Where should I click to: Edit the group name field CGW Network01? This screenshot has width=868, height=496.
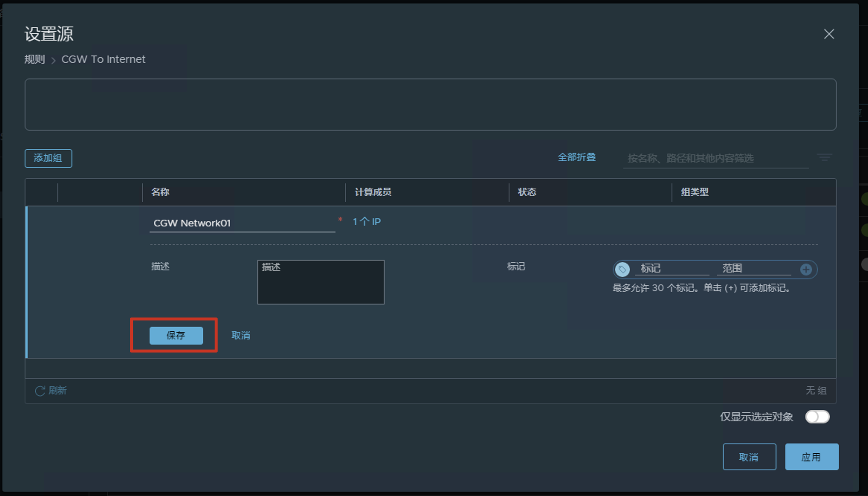242,223
